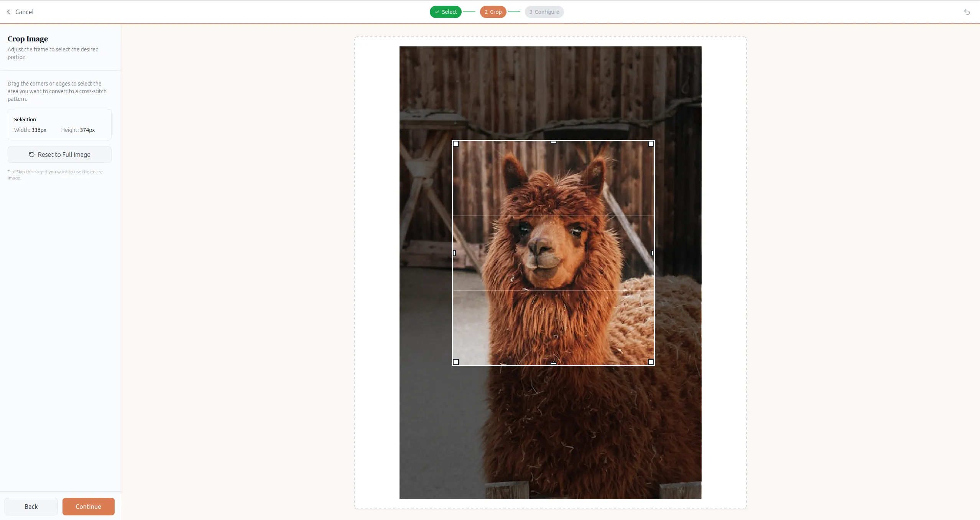The width and height of the screenshot is (980, 520).
Task: Click the left edge crop handle
Action: 454,253
